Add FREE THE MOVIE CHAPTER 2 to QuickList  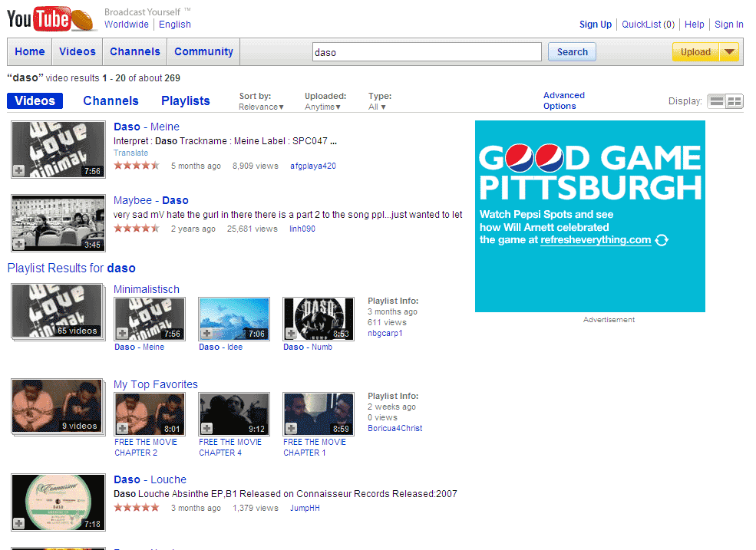[123, 428]
